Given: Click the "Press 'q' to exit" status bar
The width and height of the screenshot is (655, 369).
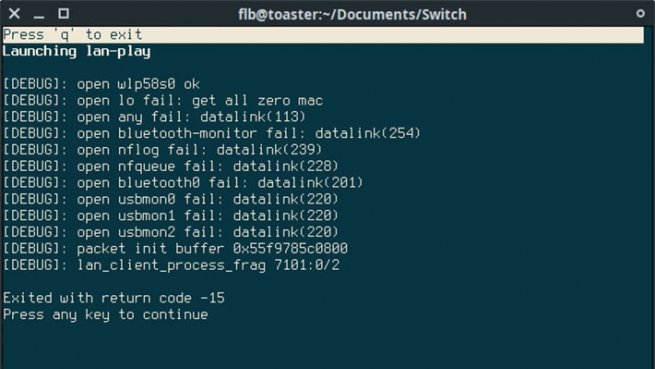Looking at the screenshot, I should (x=323, y=35).
